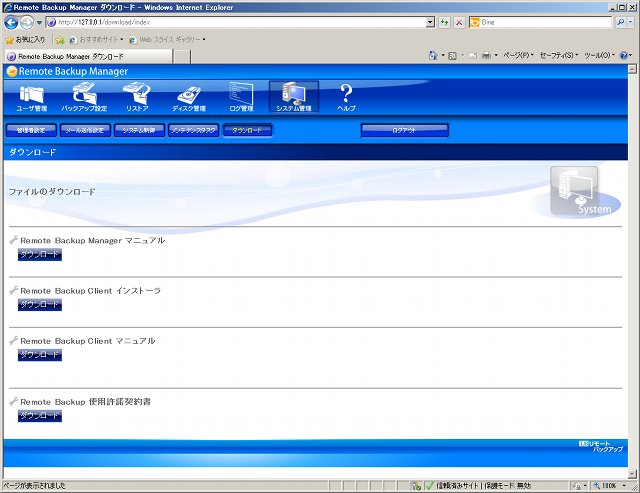Click the add to favorites bar star icon
The height and width of the screenshot is (493, 640).
[60, 40]
